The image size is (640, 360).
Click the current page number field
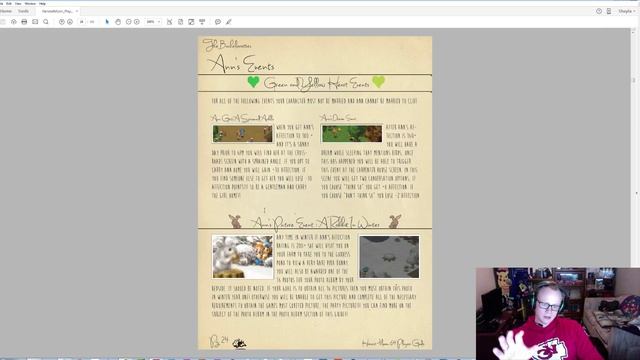[x=82, y=22]
